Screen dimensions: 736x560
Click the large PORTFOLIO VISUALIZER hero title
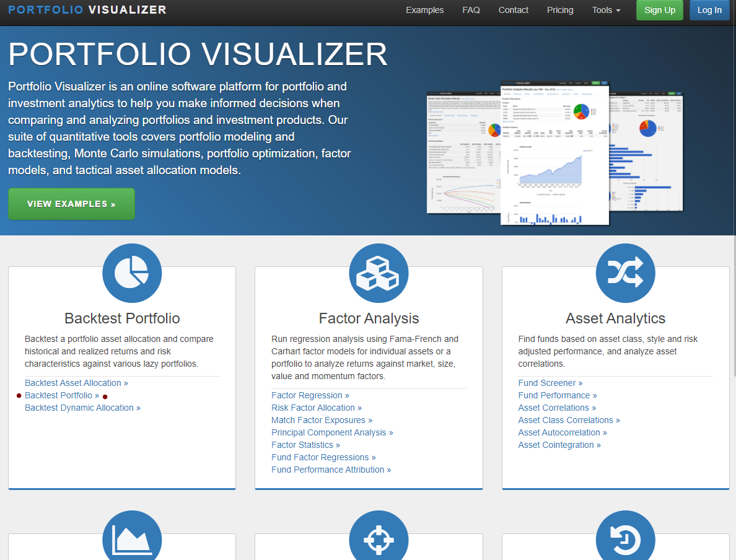[x=198, y=54]
